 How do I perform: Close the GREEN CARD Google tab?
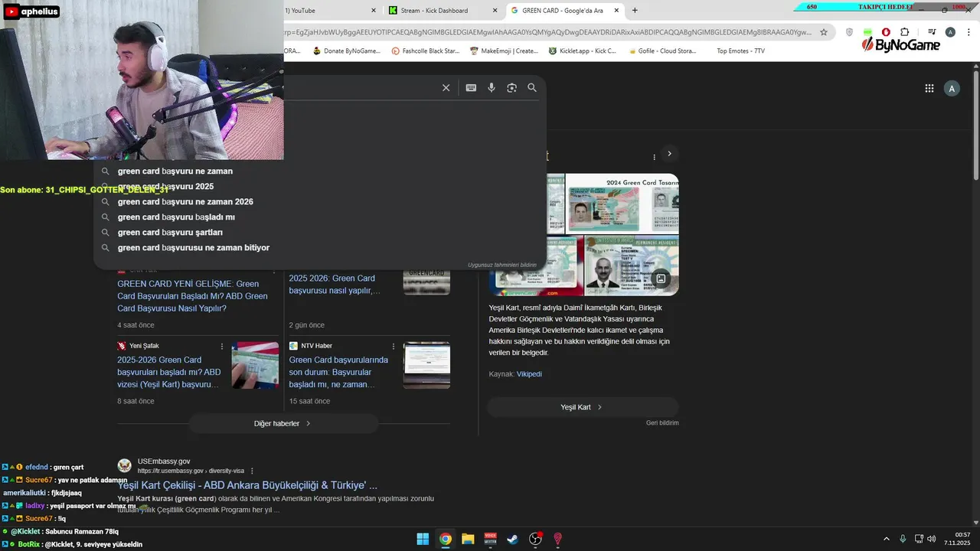point(616,11)
